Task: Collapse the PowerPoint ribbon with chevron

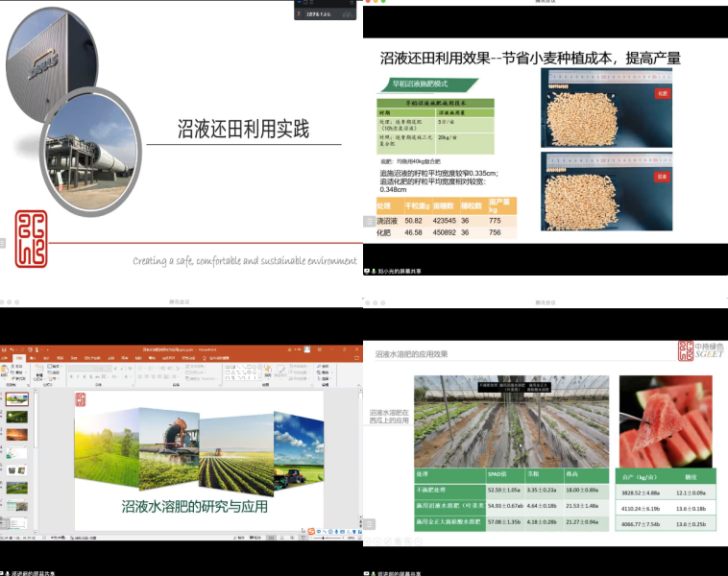Action: 358,385
